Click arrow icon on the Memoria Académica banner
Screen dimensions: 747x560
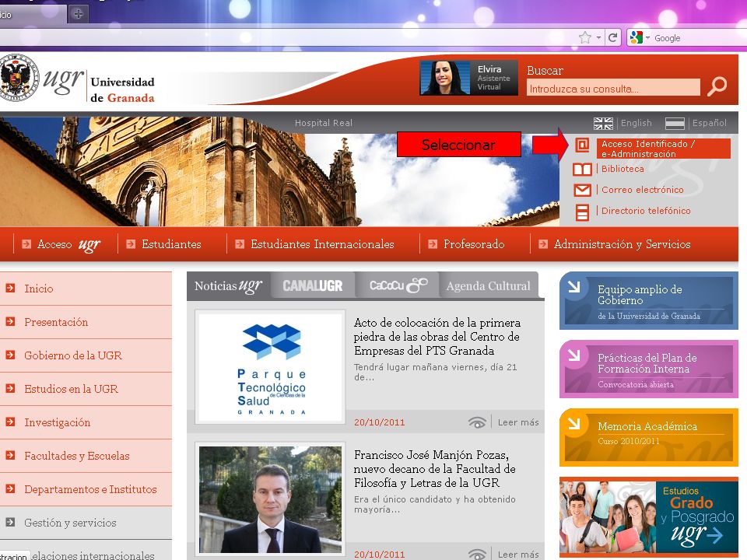(574, 424)
